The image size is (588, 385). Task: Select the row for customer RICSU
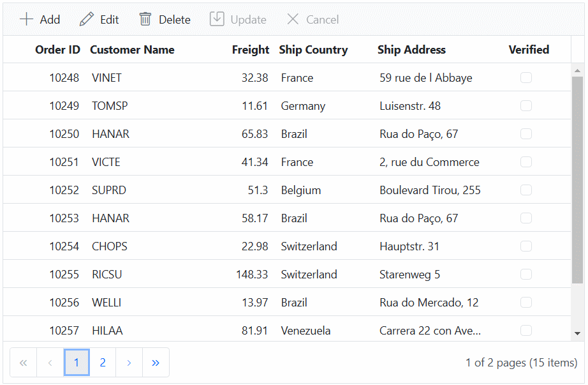[x=287, y=274]
